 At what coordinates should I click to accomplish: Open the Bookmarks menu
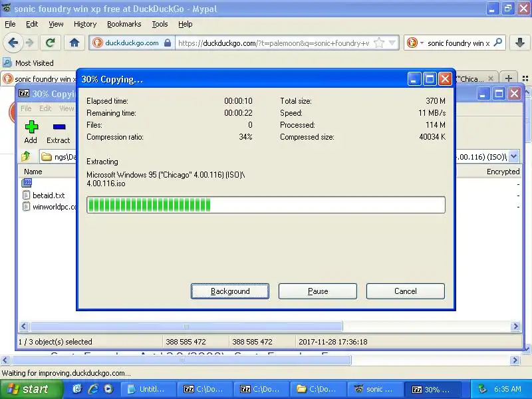click(124, 24)
